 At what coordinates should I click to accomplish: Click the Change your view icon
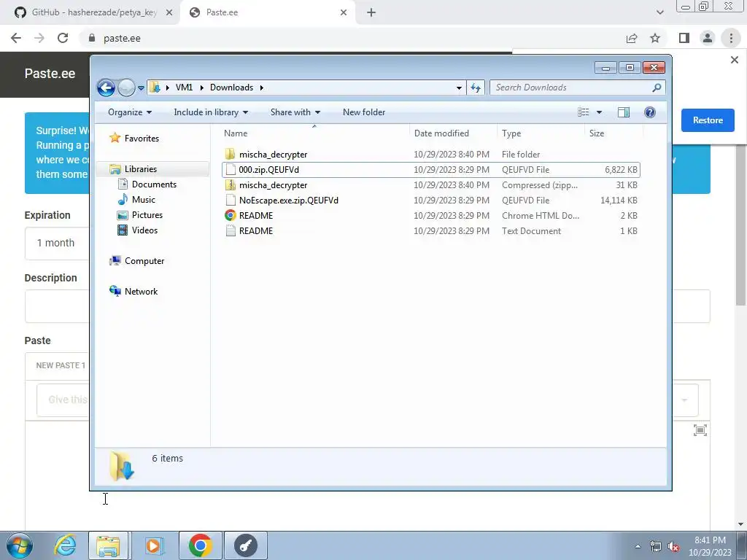coord(584,112)
